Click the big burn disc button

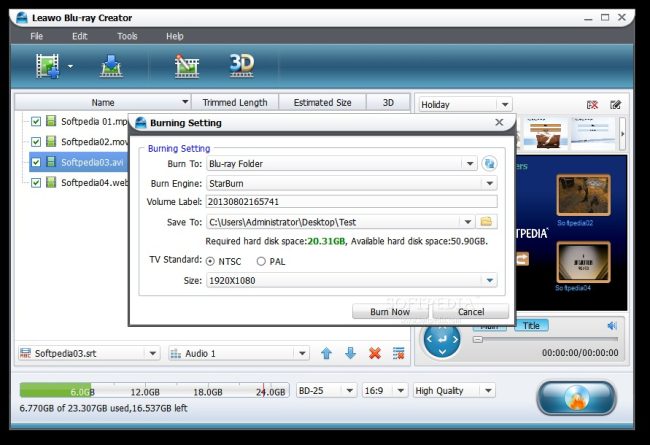[x=576, y=398]
